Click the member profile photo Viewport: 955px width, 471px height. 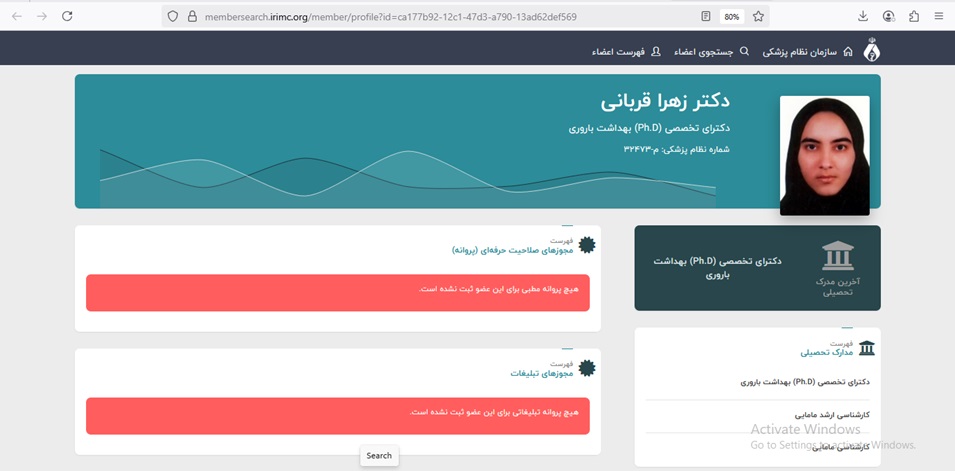(824, 155)
